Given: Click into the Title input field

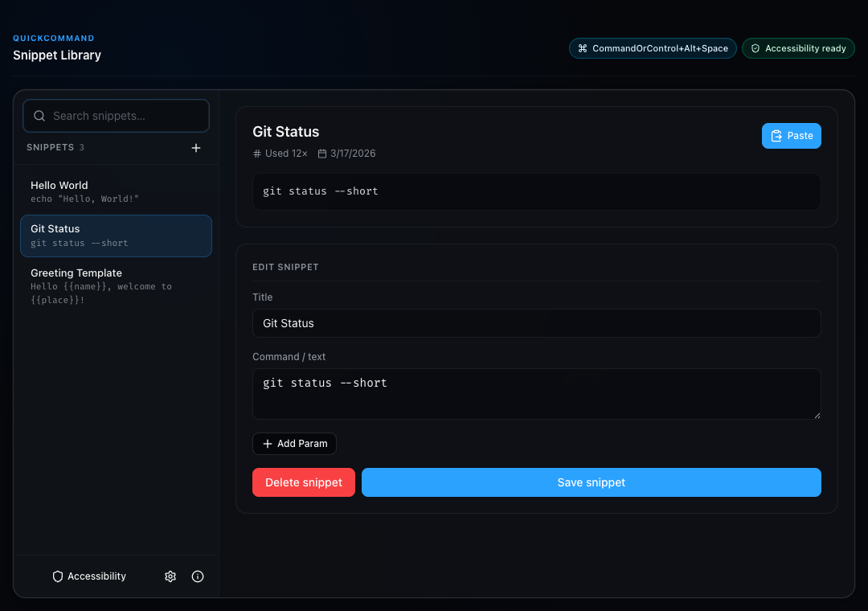Looking at the screenshot, I should (x=536, y=323).
